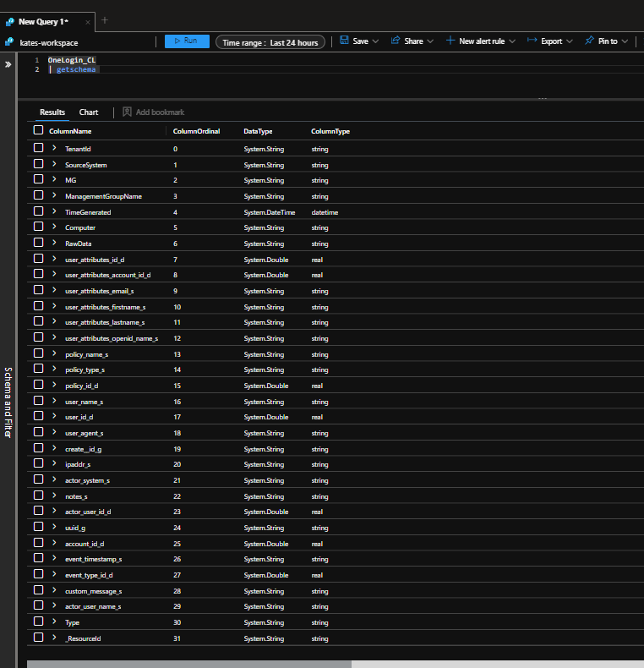Click the Run query button
The width and height of the screenshot is (644, 668).
tap(187, 41)
